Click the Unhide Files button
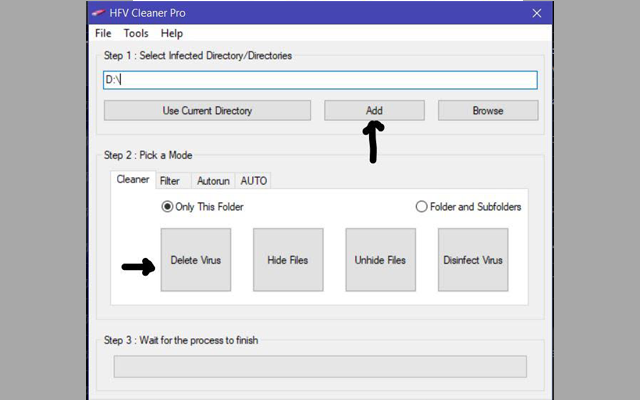 [380, 260]
